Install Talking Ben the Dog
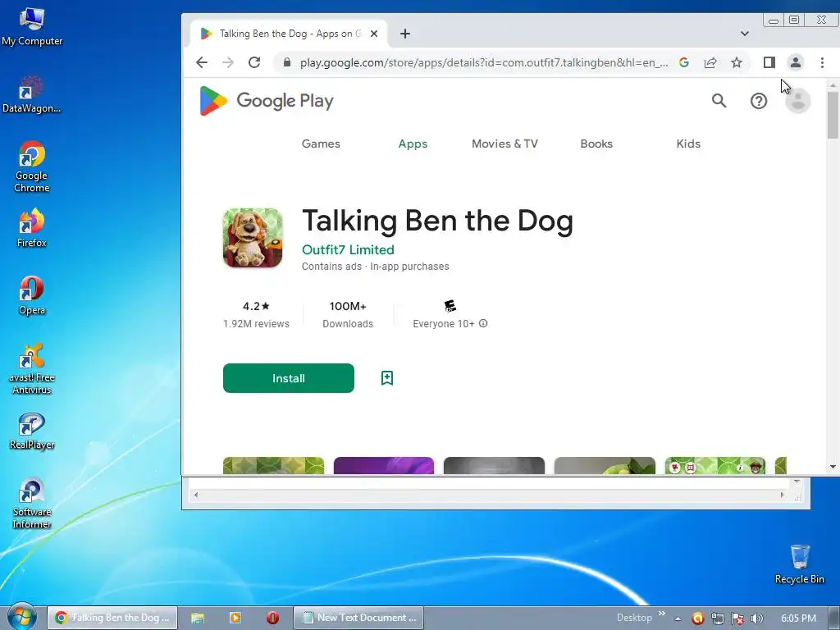The width and height of the screenshot is (840, 630). 288,378
